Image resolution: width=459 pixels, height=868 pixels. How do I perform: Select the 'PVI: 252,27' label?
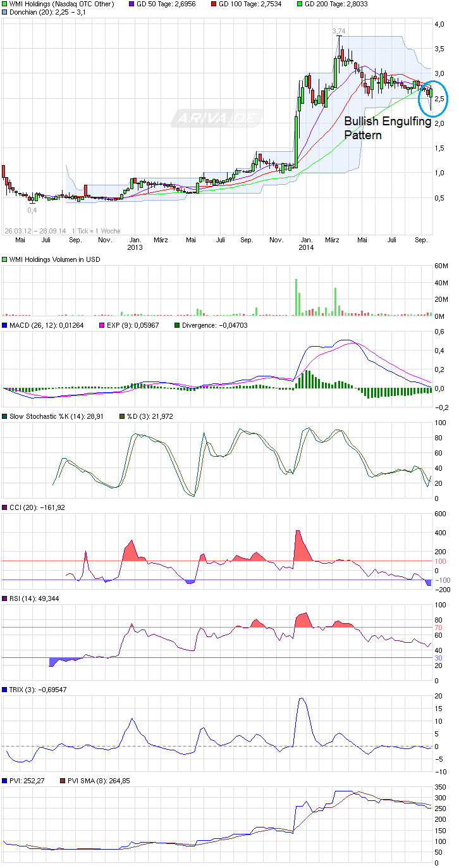(x=27, y=780)
